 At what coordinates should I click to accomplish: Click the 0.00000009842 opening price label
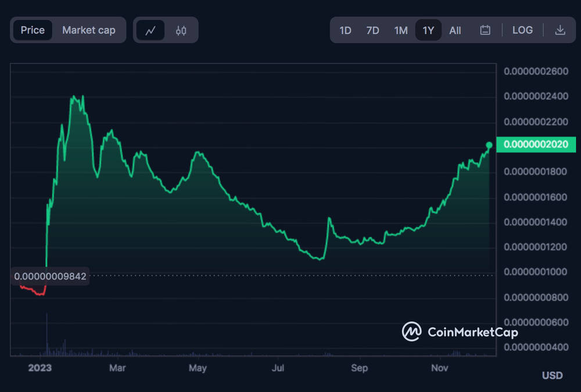(50, 276)
